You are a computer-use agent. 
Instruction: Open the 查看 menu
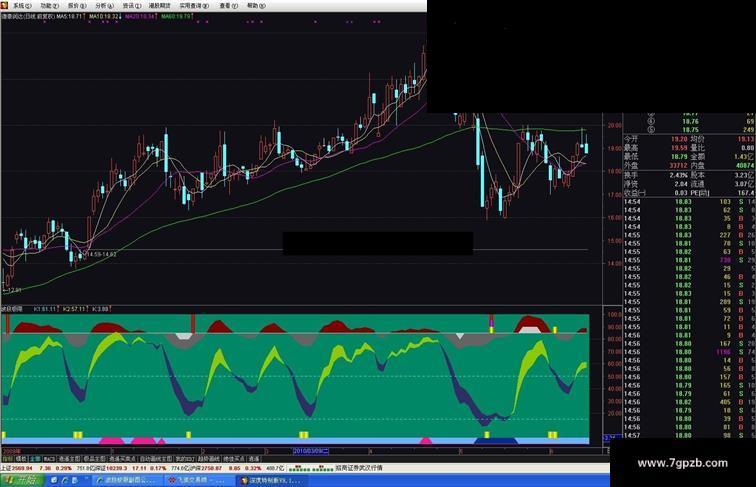(229, 6)
